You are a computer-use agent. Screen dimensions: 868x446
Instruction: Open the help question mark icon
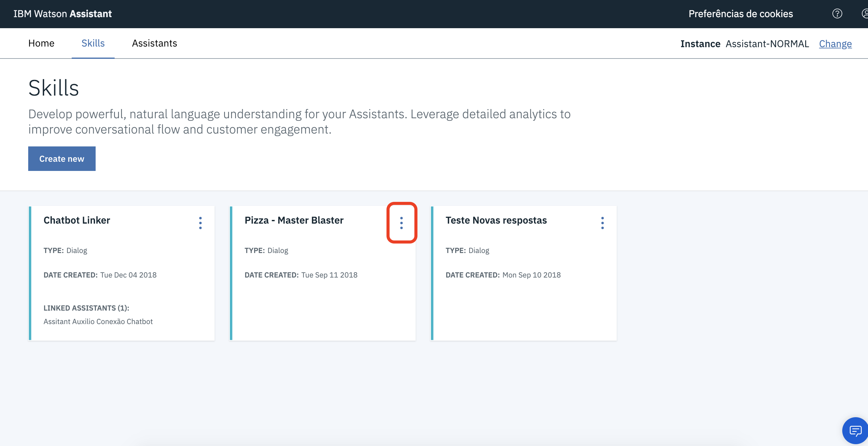pyautogui.click(x=837, y=13)
